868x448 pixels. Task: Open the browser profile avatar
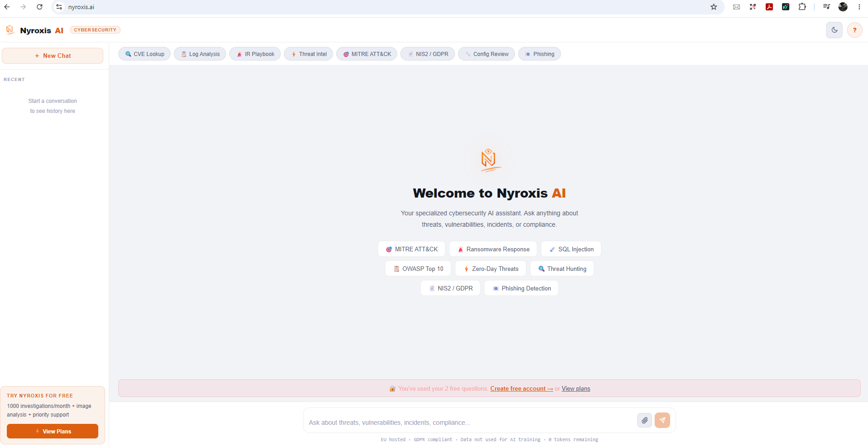coord(843,7)
